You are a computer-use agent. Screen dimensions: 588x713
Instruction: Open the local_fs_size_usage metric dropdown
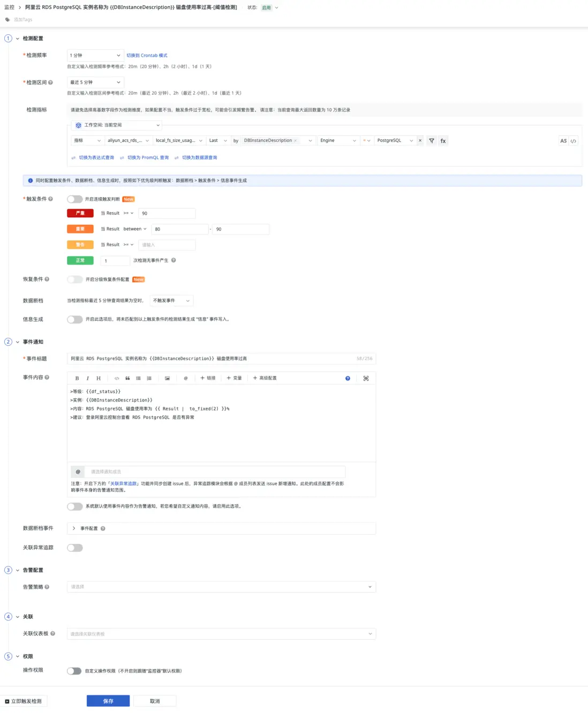click(179, 141)
